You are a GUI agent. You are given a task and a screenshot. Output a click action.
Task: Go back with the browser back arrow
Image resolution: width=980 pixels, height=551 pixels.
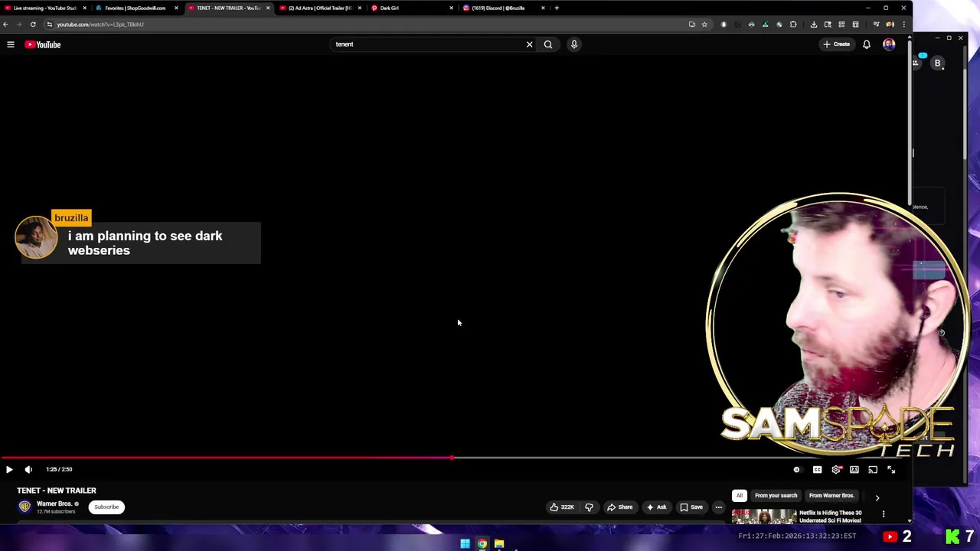click(5, 24)
